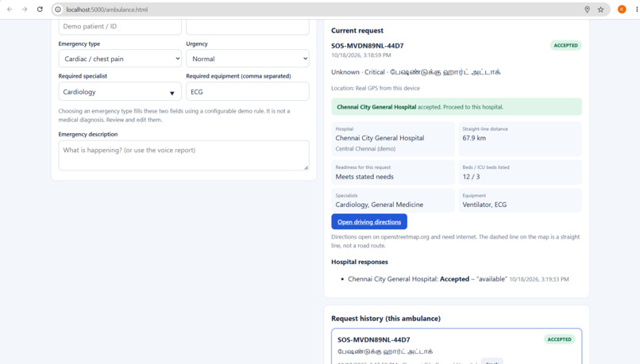Click the Location: Real GPS from this device text

point(375,88)
